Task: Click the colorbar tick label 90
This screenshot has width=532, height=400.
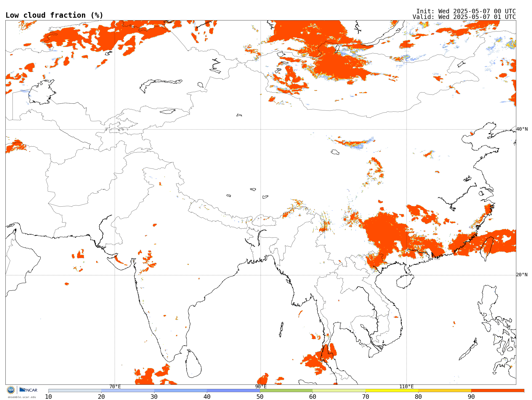Action: click(x=471, y=397)
